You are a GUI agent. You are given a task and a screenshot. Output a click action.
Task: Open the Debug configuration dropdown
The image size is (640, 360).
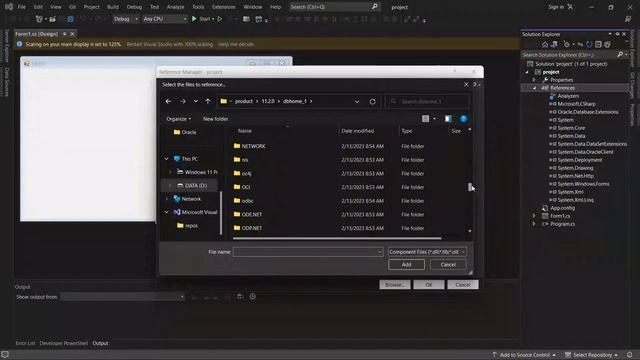click(126, 19)
